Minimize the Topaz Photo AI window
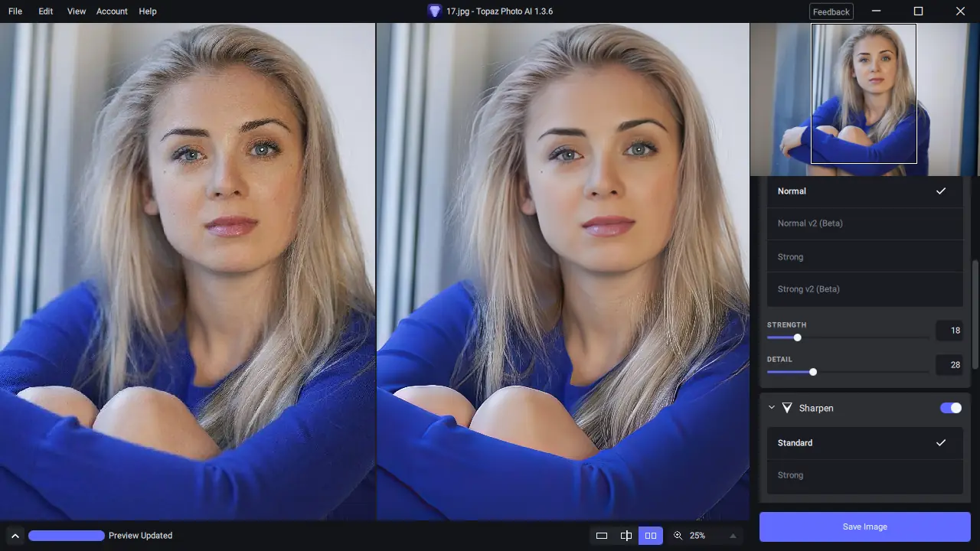Viewport: 980px width, 551px height. [x=877, y=11]
